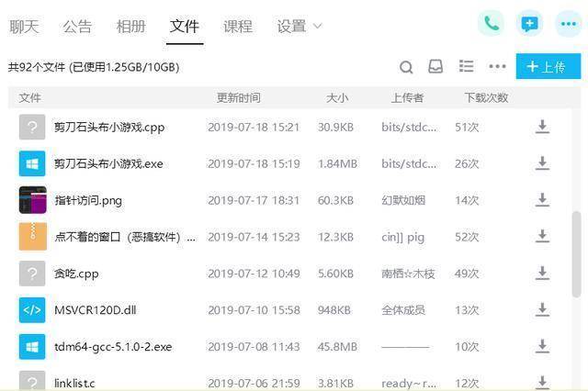Screen dimensions: 588x391
Task: Switch to the 公告 tab
Action: (x=77, y=27)
